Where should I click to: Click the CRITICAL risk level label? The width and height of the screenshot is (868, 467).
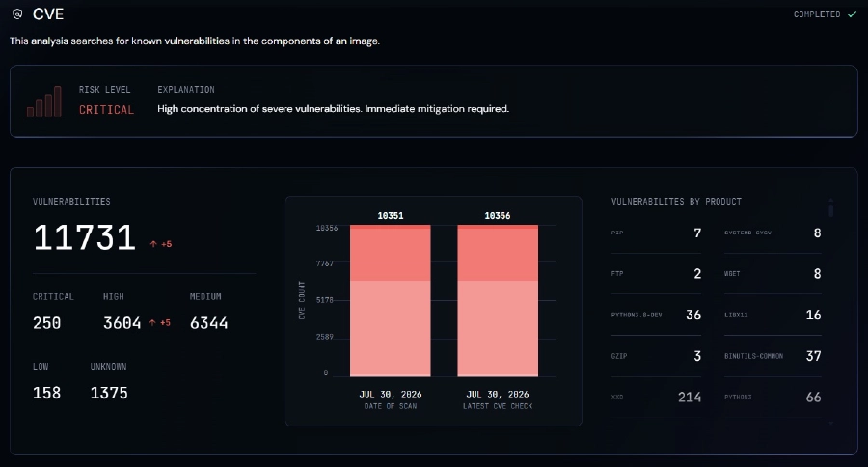106,110
